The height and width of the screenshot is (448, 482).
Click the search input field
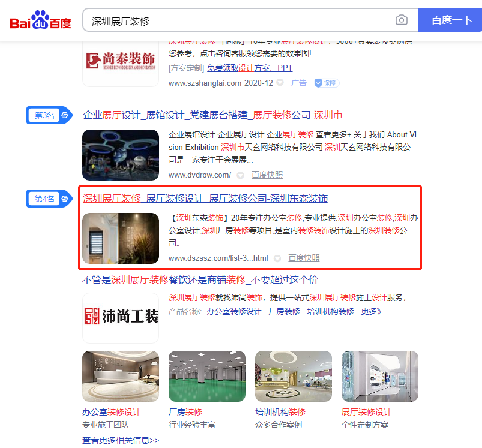tap(239, 20)
